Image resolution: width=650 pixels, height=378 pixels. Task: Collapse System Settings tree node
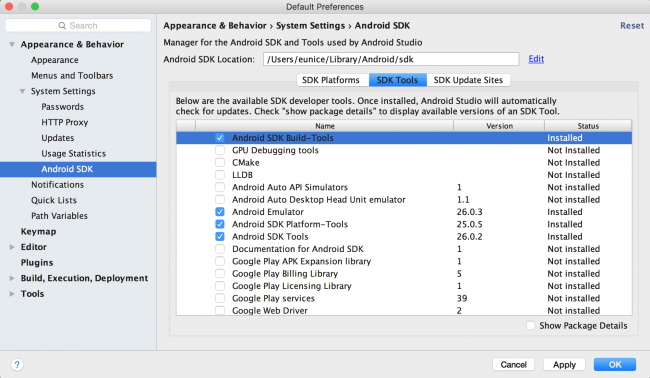coord(22,91)
